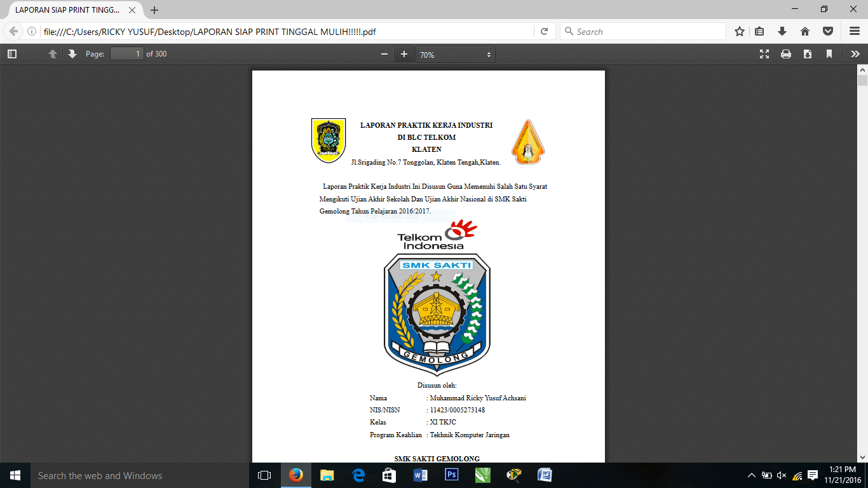Screen dimensions: 868x488
Task: Launch Microsoft Edge from the taskbar
Action: tap(358, 475)
